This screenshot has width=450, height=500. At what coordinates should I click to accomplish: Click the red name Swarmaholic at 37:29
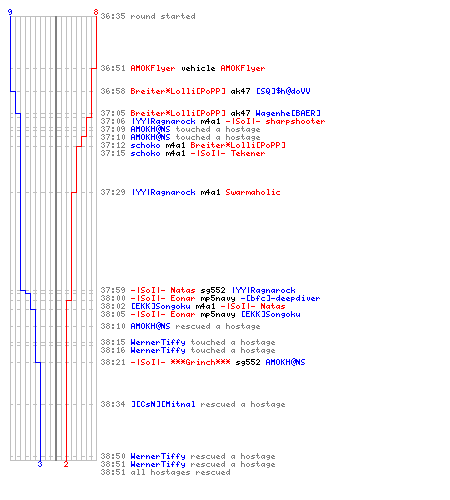(x=253, y=192)
